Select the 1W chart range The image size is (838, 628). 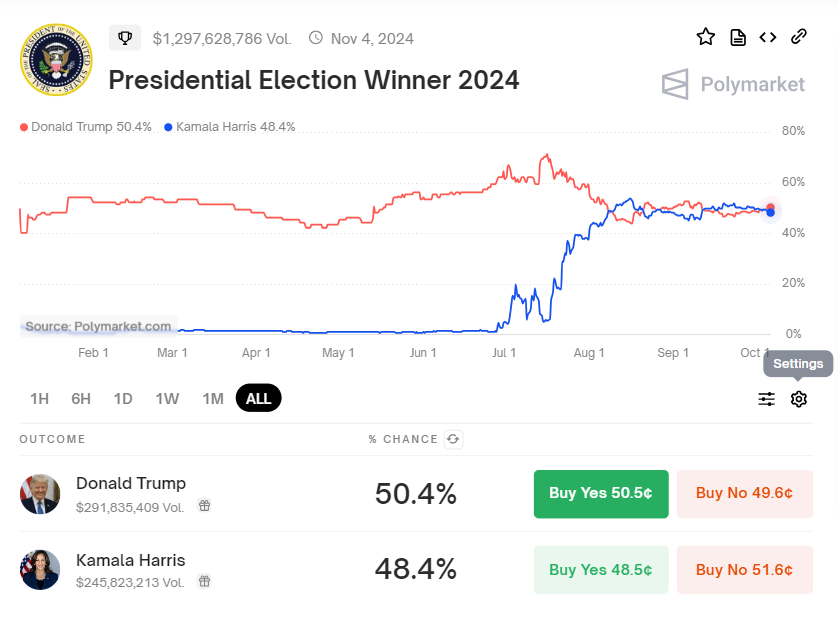tap(167, 398)
